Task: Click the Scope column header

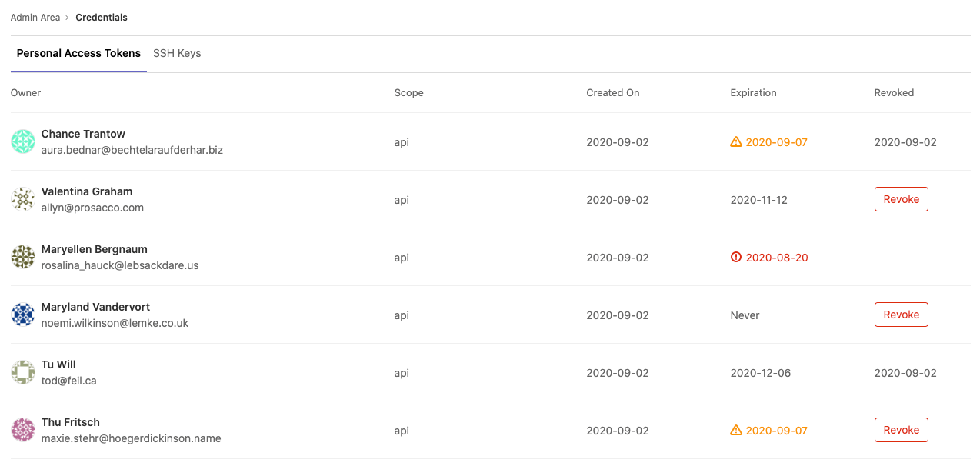Action: [408, 92]
